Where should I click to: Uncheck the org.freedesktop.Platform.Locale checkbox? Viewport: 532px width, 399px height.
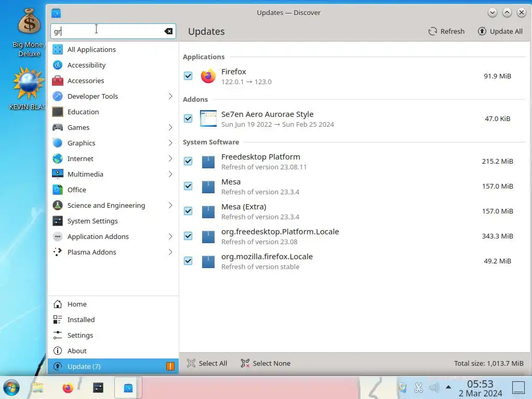point(188,236)
